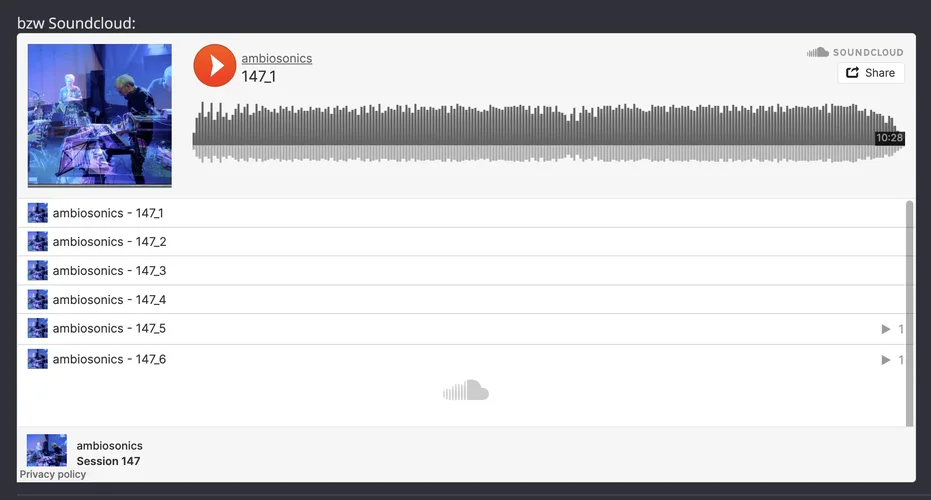Screen dimensions: 931x500
Task: Click the thumbnail icon of track 147_6
Action: 37,359
